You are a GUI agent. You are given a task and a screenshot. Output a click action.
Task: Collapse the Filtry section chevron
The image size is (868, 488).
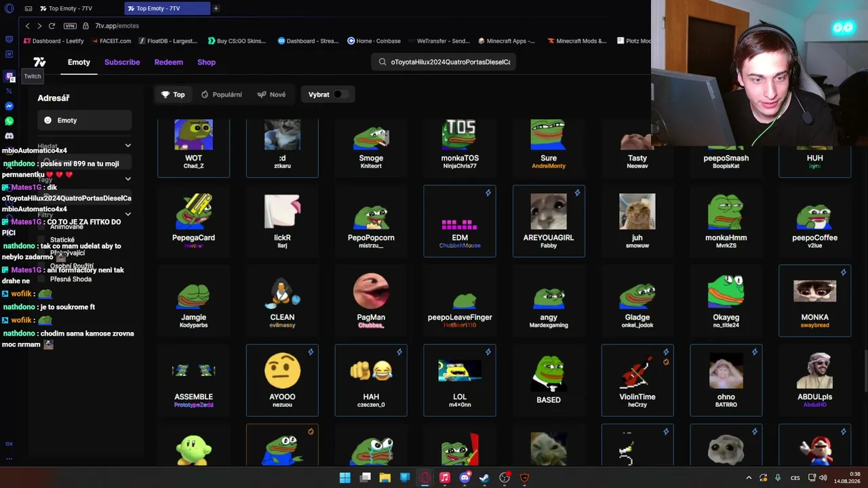127,215
